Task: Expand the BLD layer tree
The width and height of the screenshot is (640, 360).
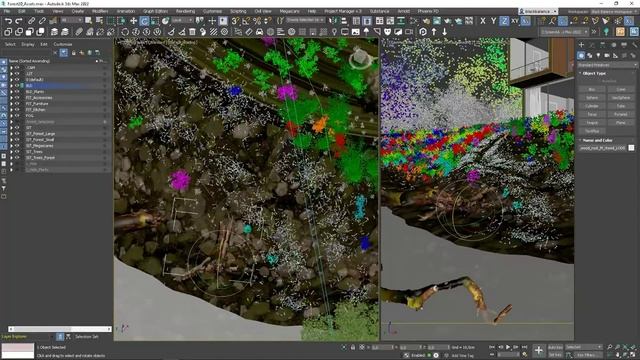Action: click(11, 86)
